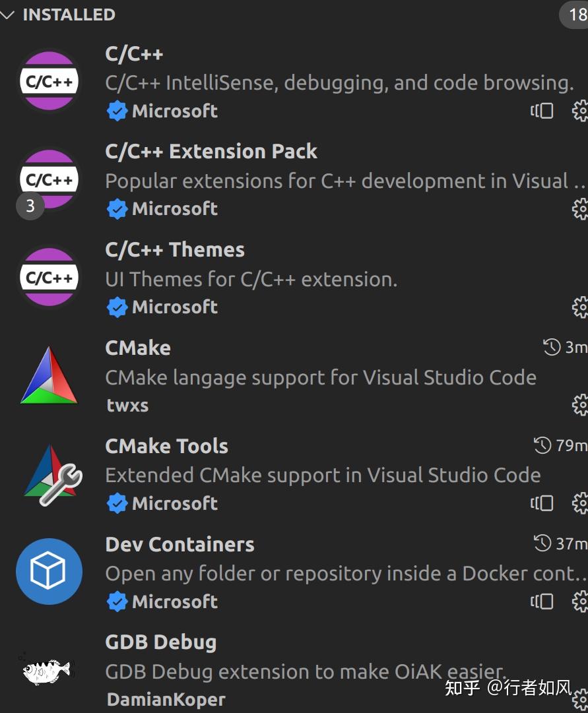Collapse the INSTALLED extensions section
Image resolution: width=588 pixels, height=713 pixels.
[x=8, y=15]
